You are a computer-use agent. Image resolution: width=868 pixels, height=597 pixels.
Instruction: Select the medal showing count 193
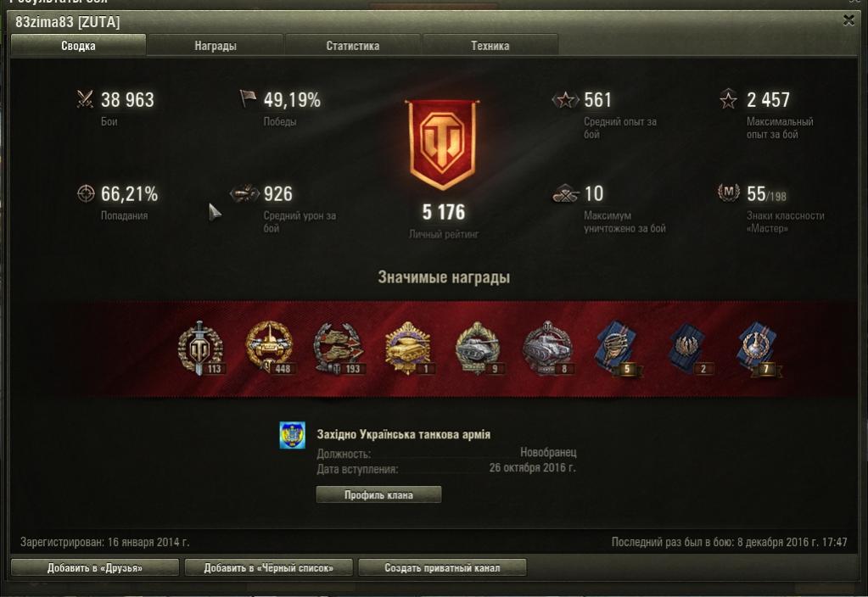coord(339,349)
